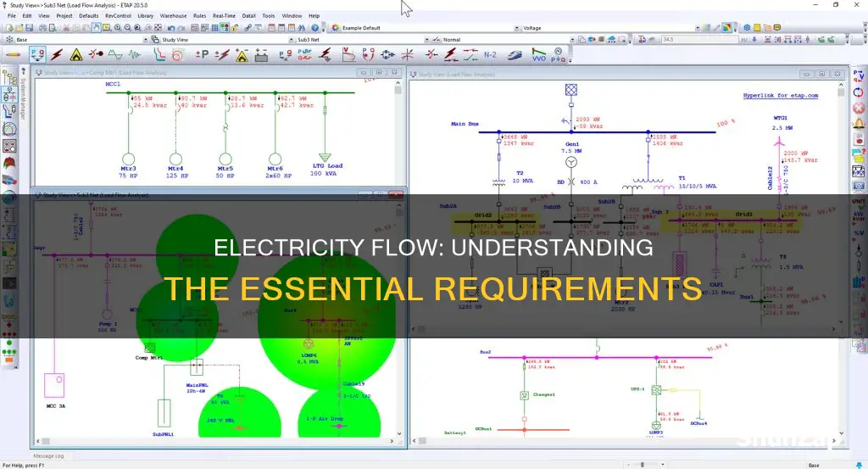Open the Message Log panel
This screenshot has height=469, width=868.
[48, 455]
